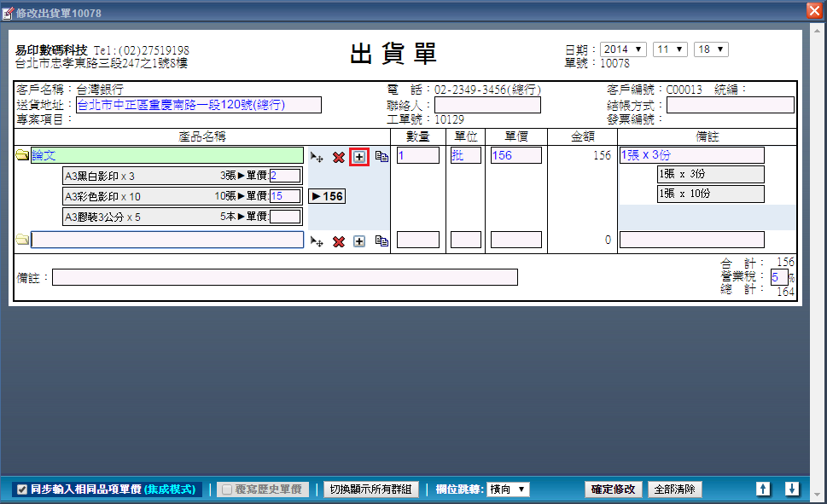This screenshot has height=504, width=827.
Task: Click the move cursor icon in 論文 row
Action: point(317,157)
